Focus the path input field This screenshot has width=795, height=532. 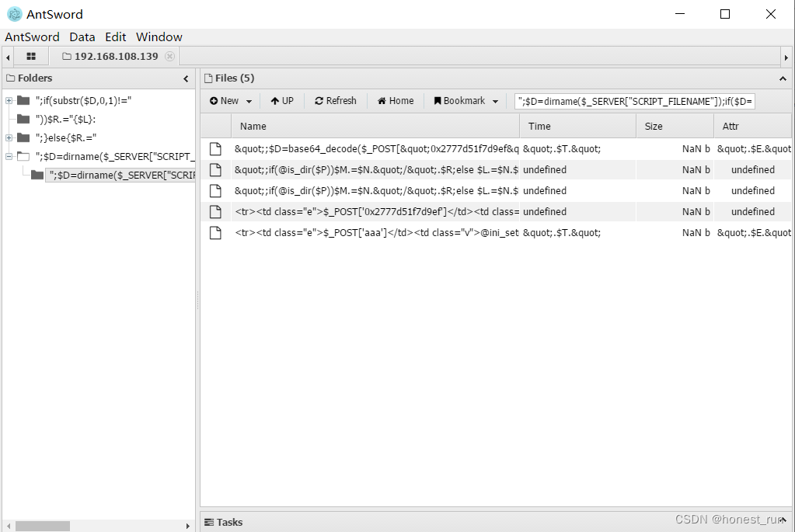[635, 101]
